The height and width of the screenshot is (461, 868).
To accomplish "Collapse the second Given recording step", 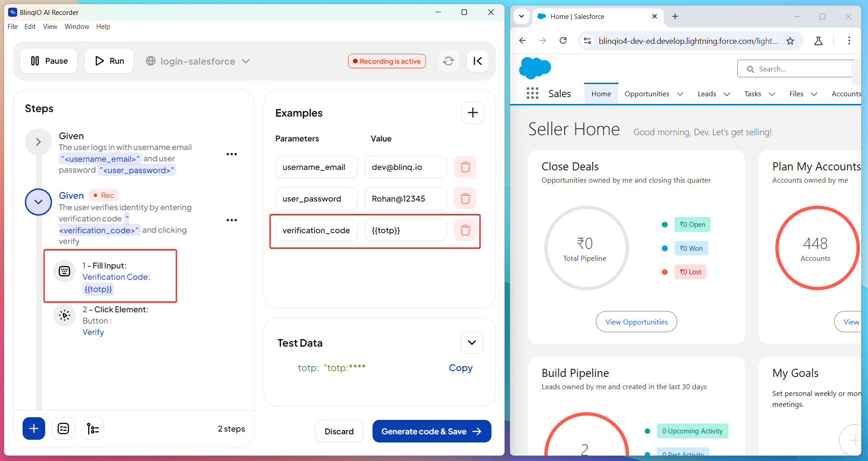I will [x=38, y=202].
